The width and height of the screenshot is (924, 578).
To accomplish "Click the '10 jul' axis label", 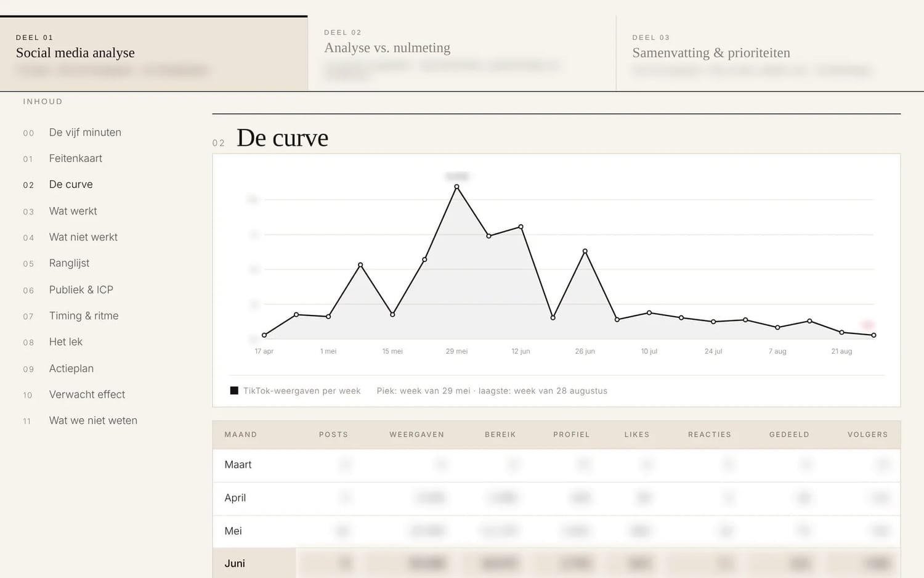I will coord(649,351).
